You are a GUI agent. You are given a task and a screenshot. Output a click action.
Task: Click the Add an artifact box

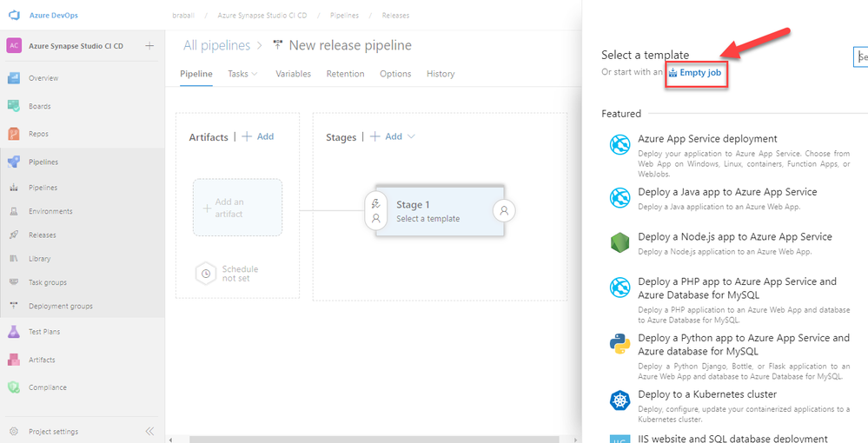click(237, 208)
